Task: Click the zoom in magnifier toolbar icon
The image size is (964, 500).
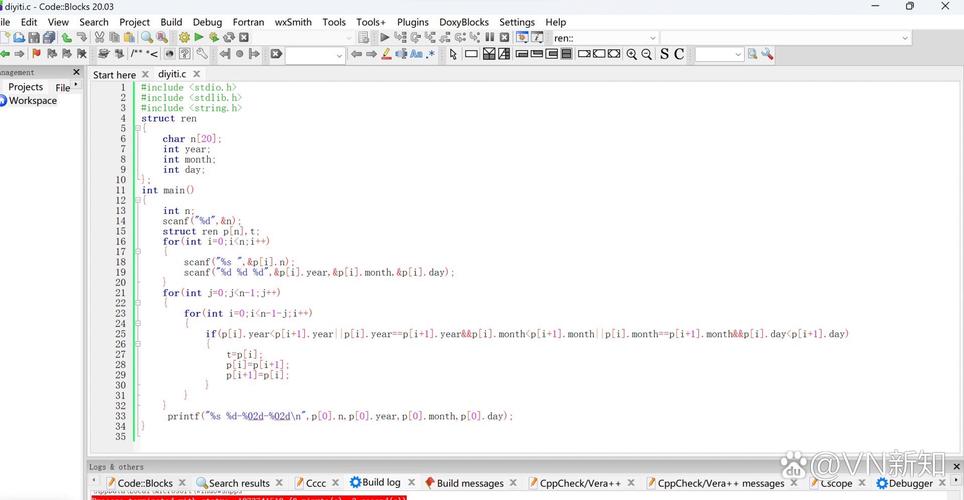Action: 631,54
